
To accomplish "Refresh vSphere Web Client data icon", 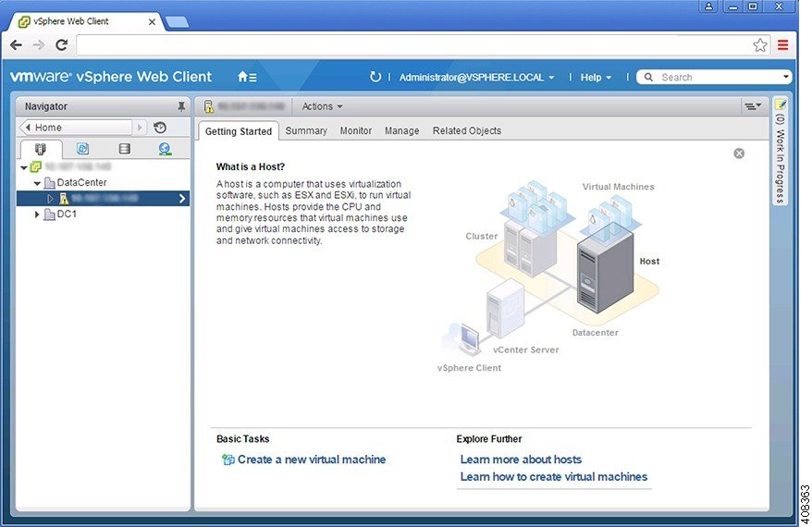I will (375, 77).
